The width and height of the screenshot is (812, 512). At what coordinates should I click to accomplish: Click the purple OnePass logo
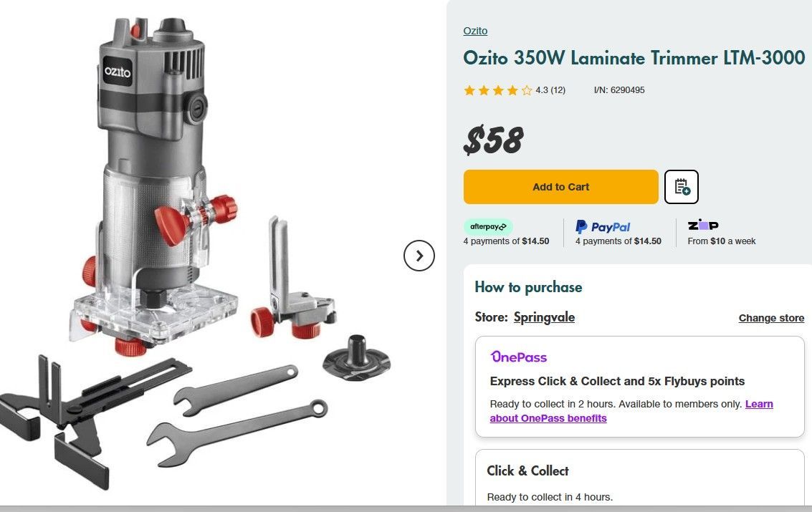click(x=518, y=357)
